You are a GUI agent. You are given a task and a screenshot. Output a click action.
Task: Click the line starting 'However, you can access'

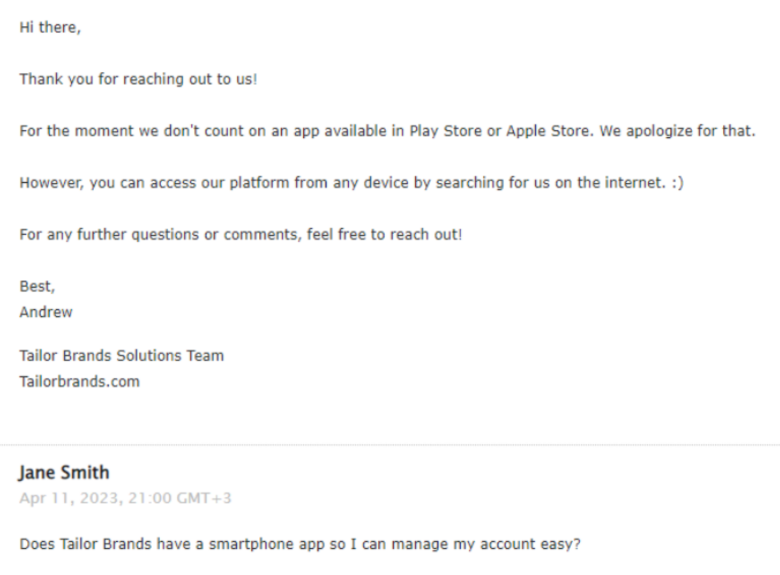pyautogui.click(x=352, y=183)
